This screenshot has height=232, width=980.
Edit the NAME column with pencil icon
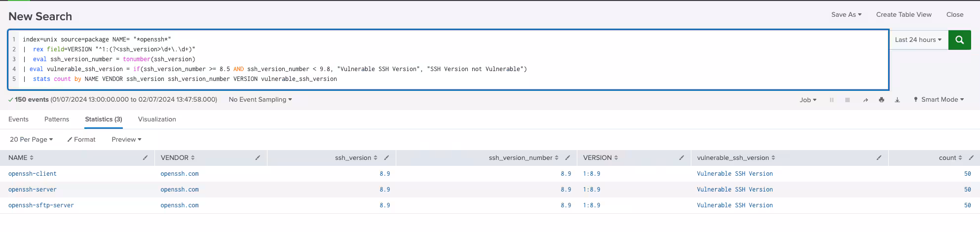point(145,158)
